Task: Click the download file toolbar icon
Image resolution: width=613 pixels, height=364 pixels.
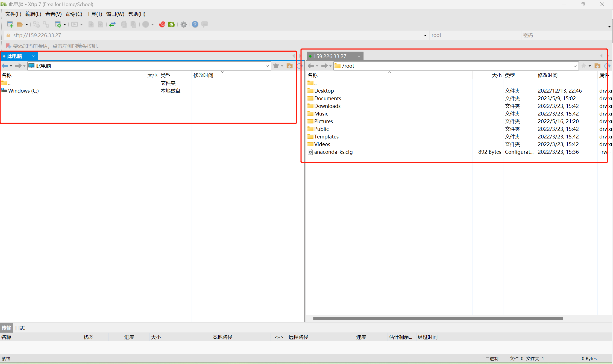Action: coord(101,24)
